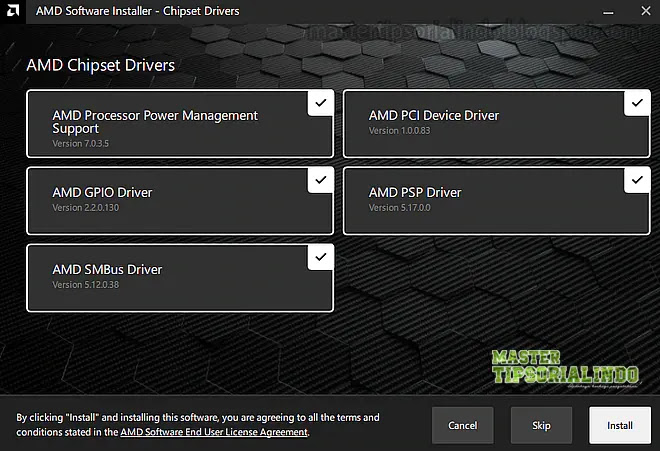
Task: Click the 'AMD PSP Driver' title text
Action: [415, 192]
